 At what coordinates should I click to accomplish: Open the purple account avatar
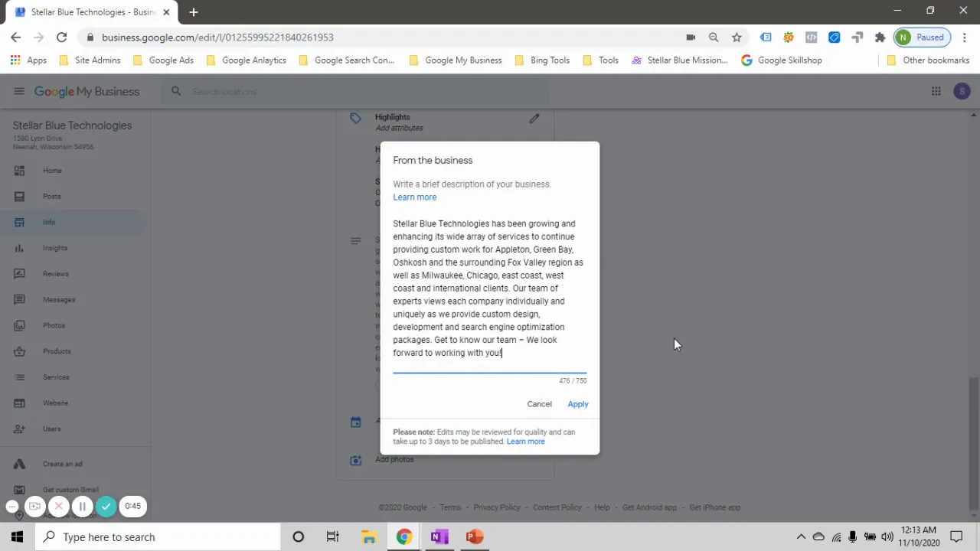[x=962, y=91]
